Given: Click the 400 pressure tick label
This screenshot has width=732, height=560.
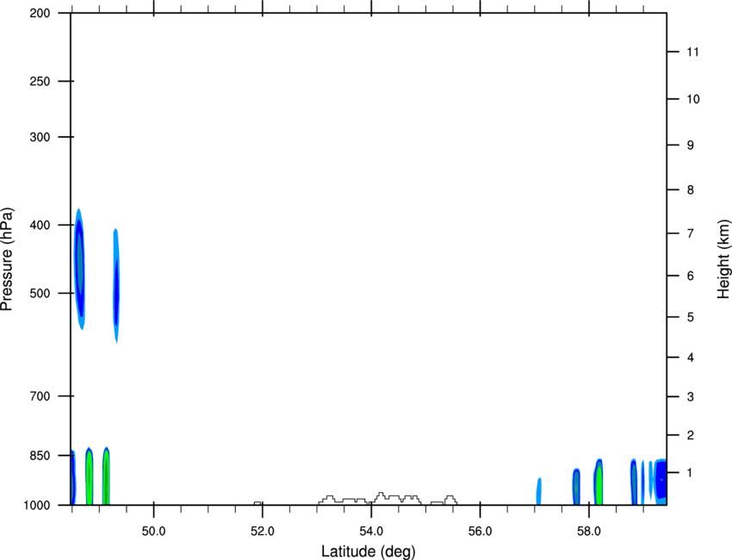Looking at the screenshot, I should click(40, 225).
